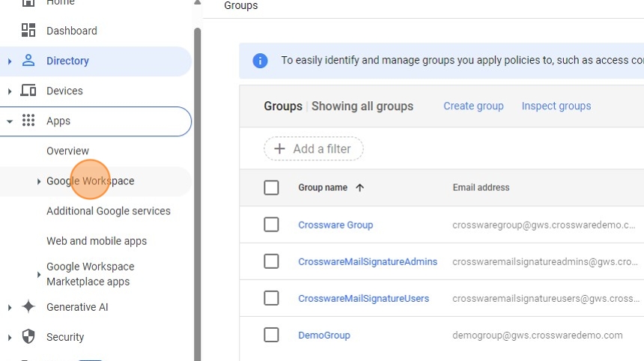Image resolution: width=644 pixels, height=361 pixels.
Task: Click the Dashboard icon in the sidebar
Action: tap(28, 31)
